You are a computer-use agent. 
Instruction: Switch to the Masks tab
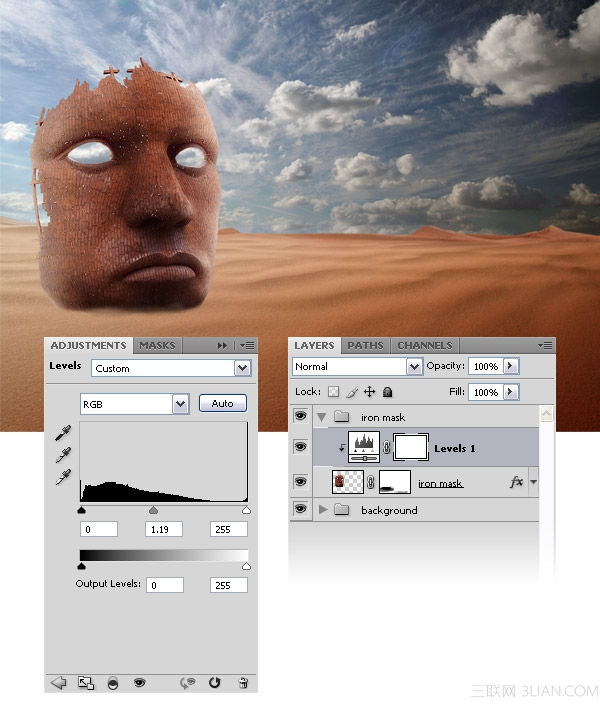point(157,345)
